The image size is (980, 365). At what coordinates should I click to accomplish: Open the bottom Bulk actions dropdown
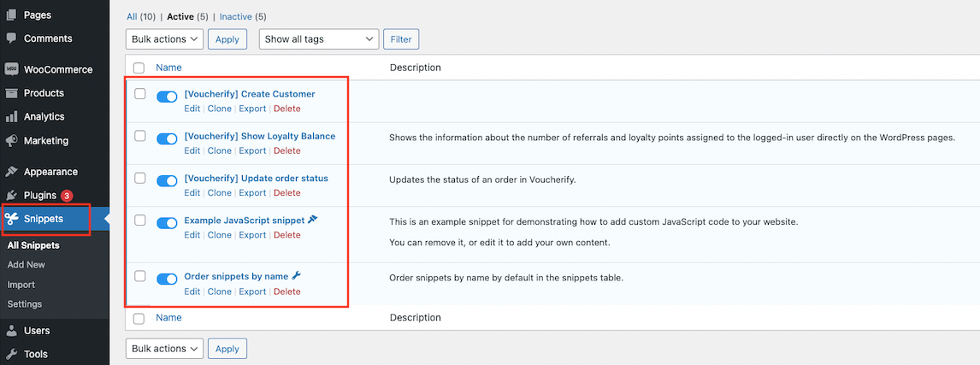tap(164, 348)
